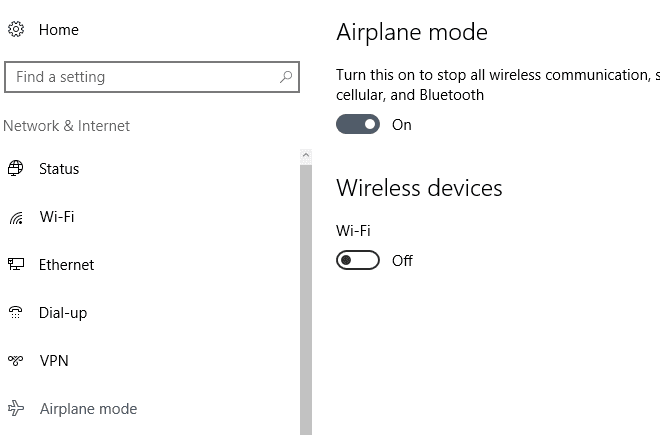Click the search magnifier icon

click(286, 77)
